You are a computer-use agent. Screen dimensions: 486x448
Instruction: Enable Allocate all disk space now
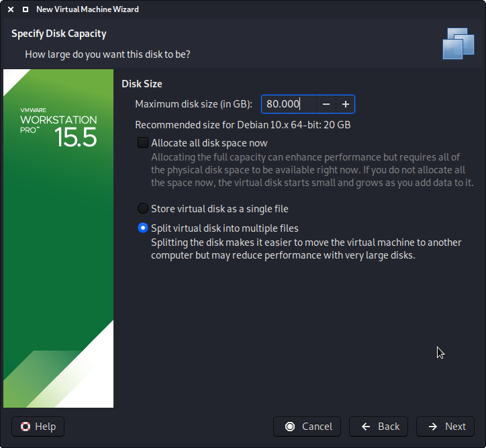click(x=142, y=142)
